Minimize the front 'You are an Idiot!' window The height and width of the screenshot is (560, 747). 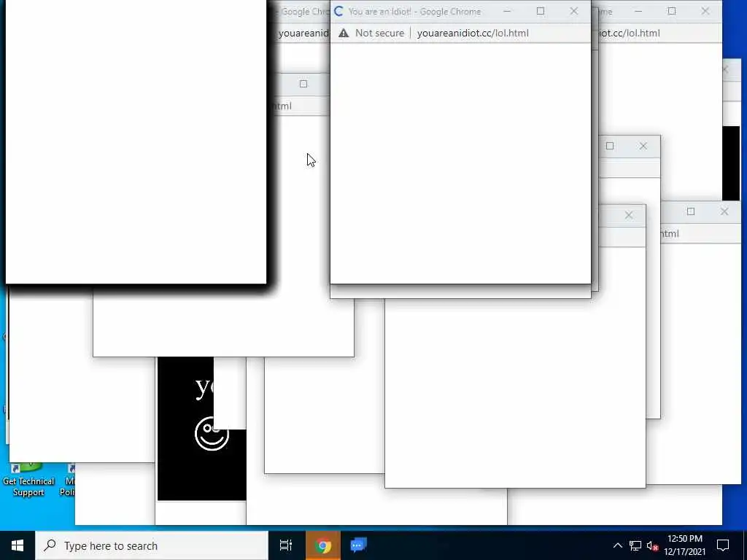coord(507,11)
